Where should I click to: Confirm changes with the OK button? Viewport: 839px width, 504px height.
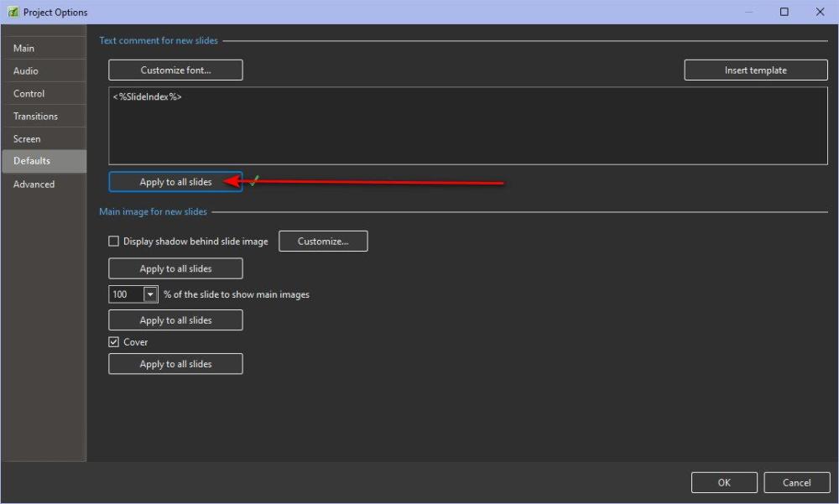pyautogui.click(x=724, y=482)
